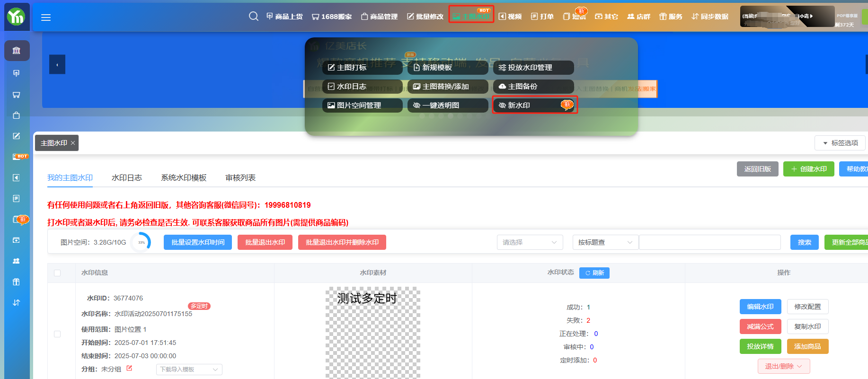Click the gift icon in left sidebar
Image resolution: width=868 pixels, height=379 pixels.
click(17, 282)
